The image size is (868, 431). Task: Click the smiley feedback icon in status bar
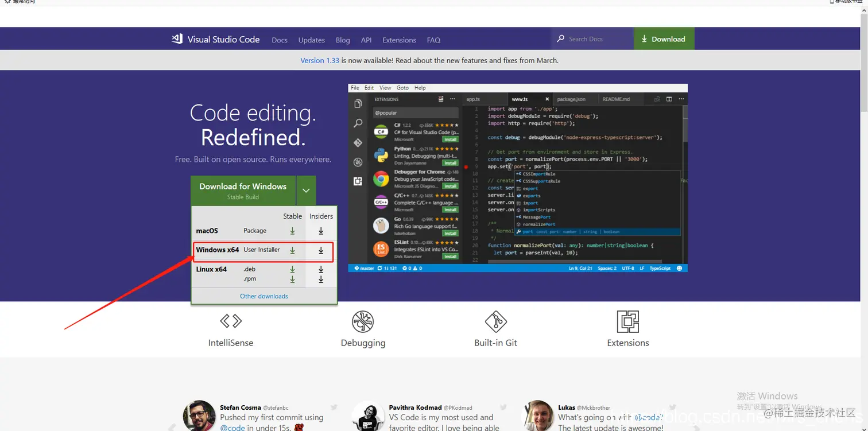click(680, 268)
